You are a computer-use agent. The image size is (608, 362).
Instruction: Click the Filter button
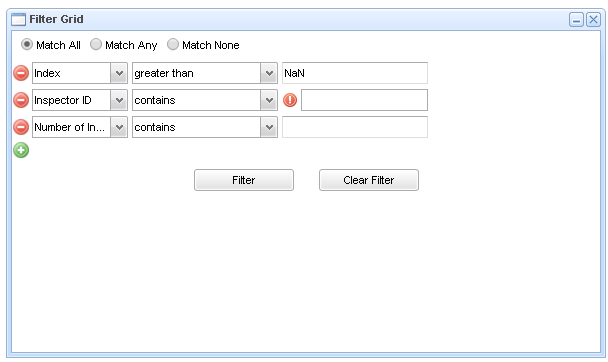(244, 180)
